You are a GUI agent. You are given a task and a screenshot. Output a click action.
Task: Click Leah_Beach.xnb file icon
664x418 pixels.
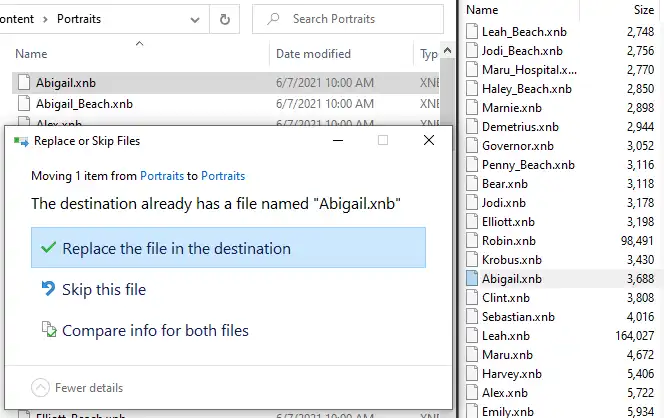472,32
